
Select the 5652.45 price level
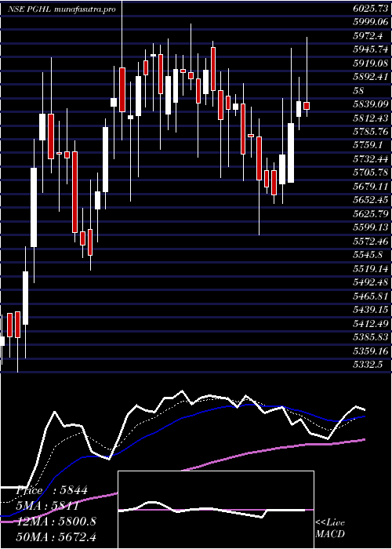(x=370, y=200)
